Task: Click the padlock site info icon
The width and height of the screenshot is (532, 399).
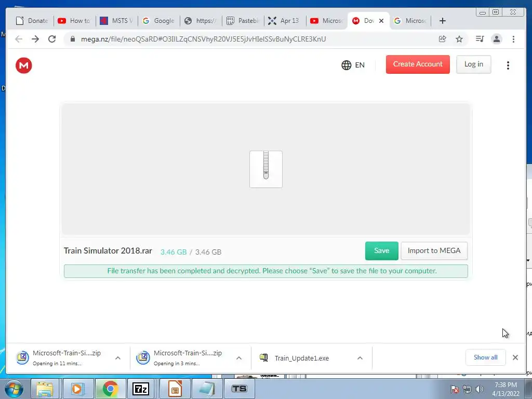Action: 72,39
